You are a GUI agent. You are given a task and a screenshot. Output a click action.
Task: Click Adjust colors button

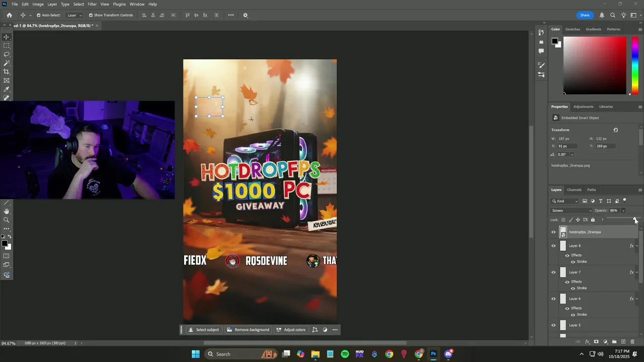pyautogui.click(x=291, y=330)
